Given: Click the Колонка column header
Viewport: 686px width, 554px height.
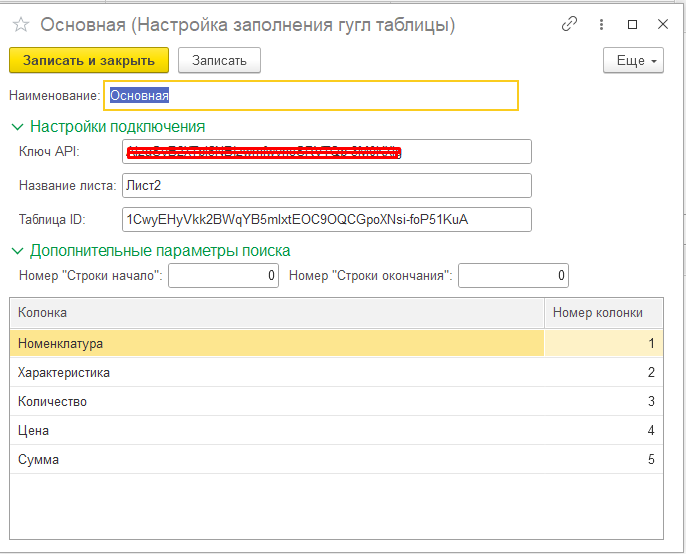Looking at the screenshot, I should [x=277, y=313].
